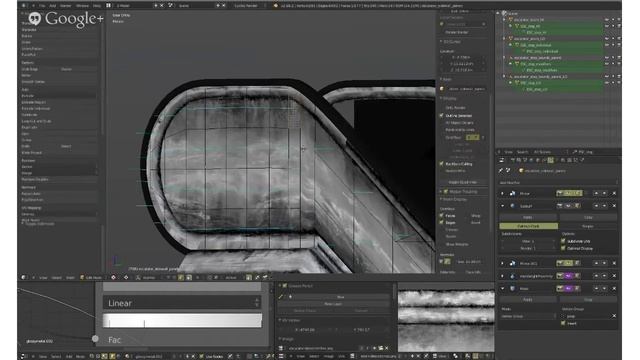Collapse the Subsurf modifier panel
Screen dimensions: 640x360
(x=502, y=206)
